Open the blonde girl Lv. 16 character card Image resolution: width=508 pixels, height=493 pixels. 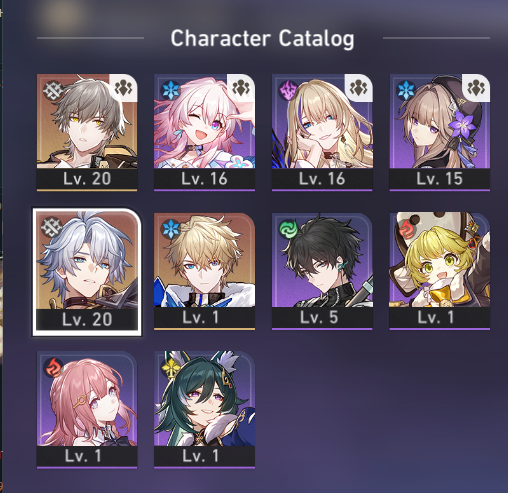[x=322, y=132]
